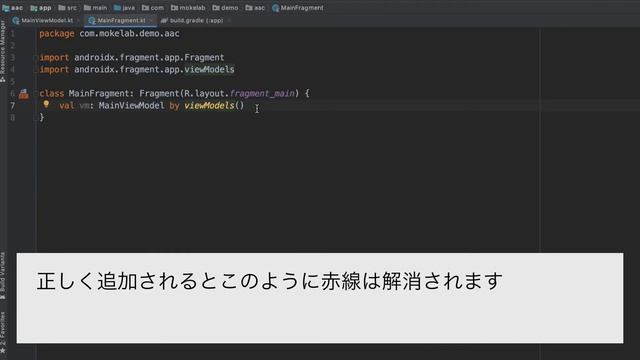Viewport: 640px width, 360px height.
Task: Click the MainViewModel type name
Action: pos(131,106)
